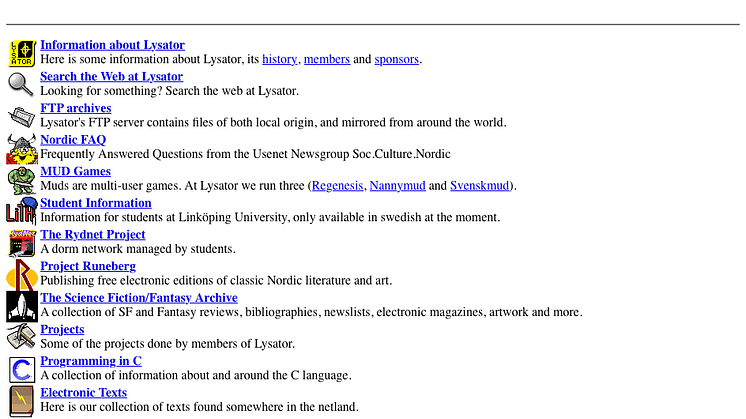Go to FTP archives link
The width and height of the screenshot is (746, 419).
[x=76, y=108]
